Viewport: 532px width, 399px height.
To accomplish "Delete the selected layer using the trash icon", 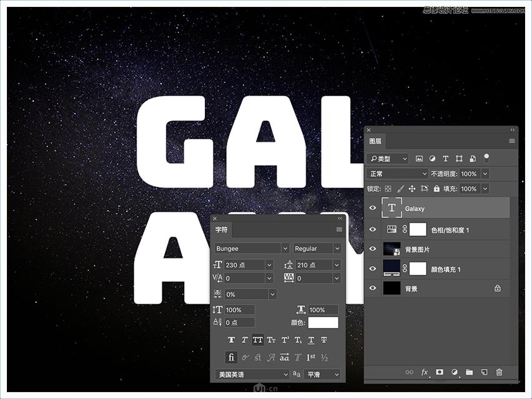I will coord(500,372).
